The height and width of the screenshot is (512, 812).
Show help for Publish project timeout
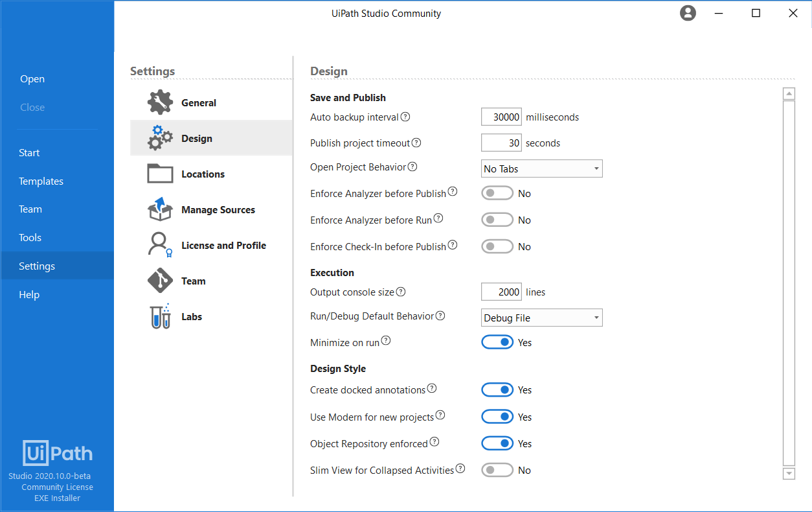pos(416,143)
